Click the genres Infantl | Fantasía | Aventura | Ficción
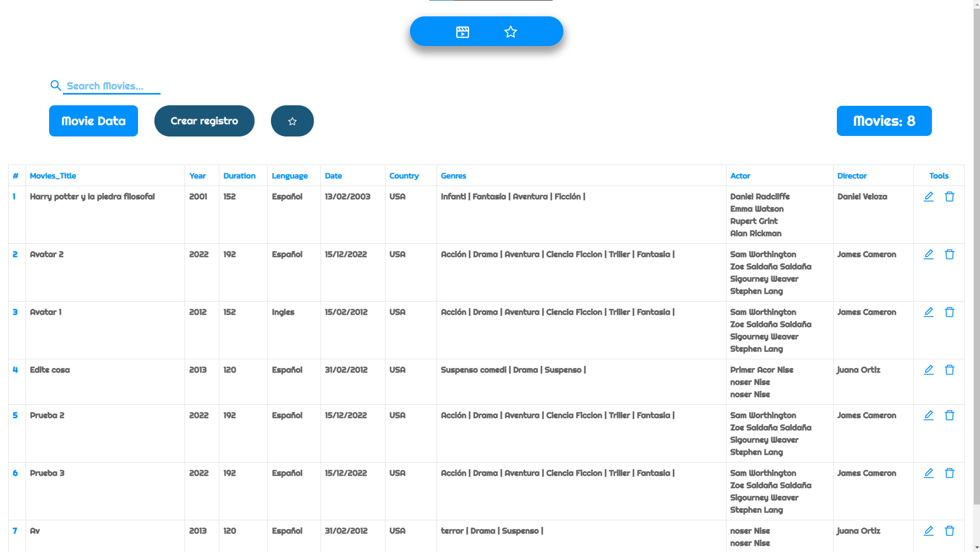The width and height of the screenshot is (980, 552). tap(513, 197)
